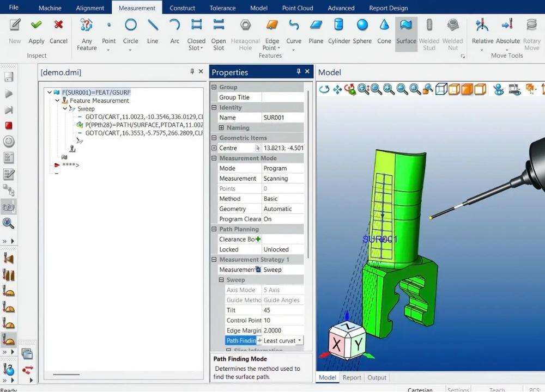The image size is (545, 392).
Task: Click the play icon in left sidebar
Action: 9,94
